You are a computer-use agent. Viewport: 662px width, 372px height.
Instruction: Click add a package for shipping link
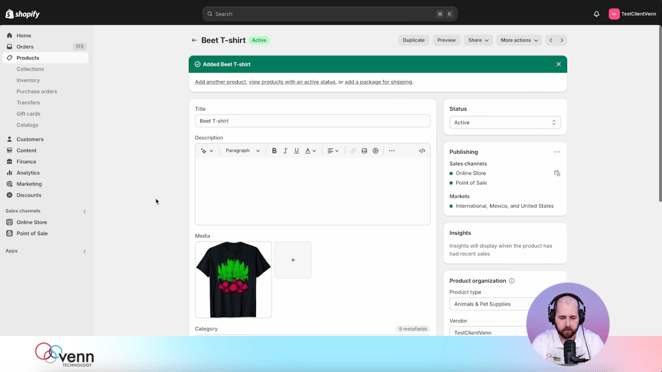click(378, 82)
